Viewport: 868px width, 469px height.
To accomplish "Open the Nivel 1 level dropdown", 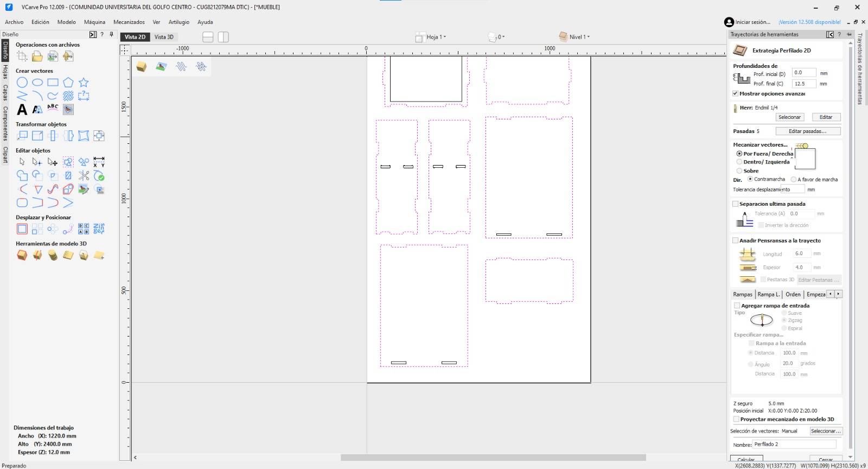I will (575, 37).
